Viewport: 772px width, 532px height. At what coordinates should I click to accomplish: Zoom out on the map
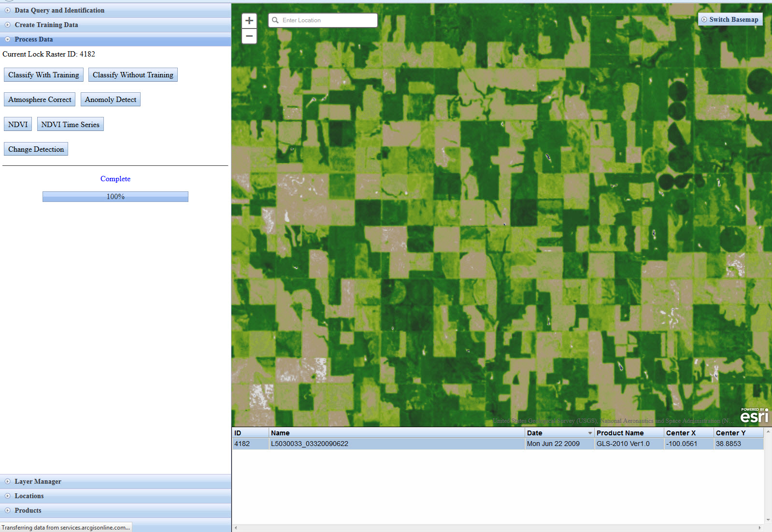point(249,36)
